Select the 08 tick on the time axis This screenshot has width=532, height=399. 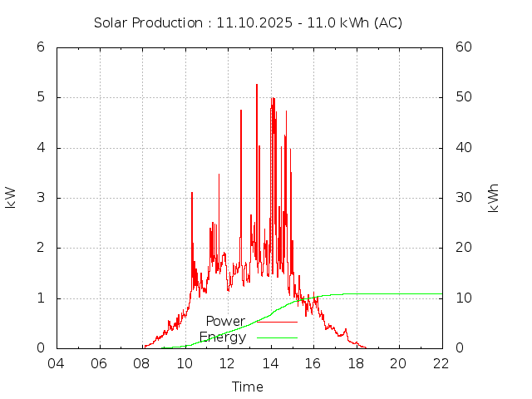[x=142, y=363]
